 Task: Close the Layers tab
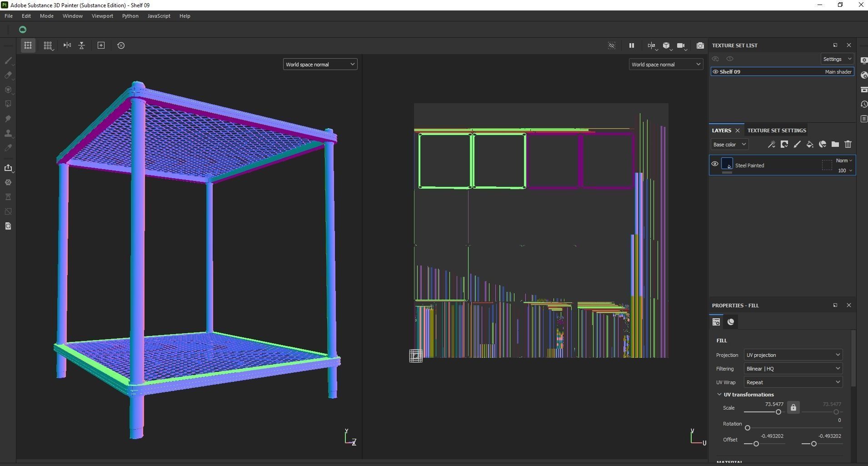738,130
